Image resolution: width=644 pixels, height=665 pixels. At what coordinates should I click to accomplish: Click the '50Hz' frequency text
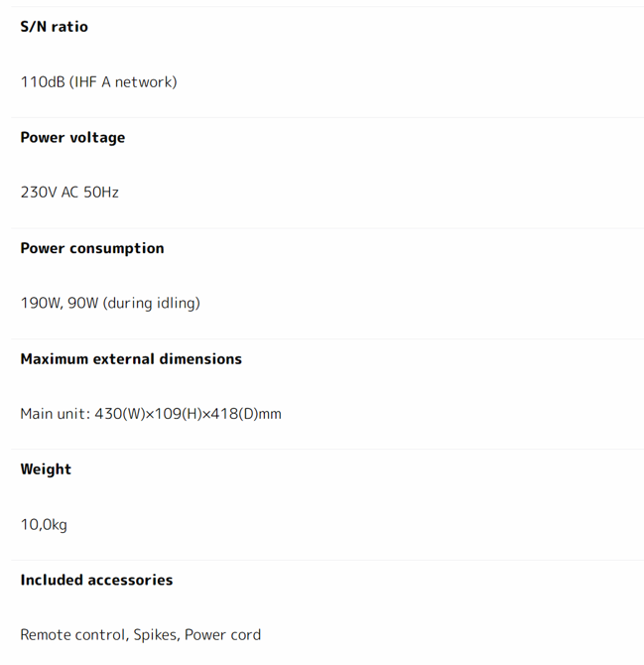(101, 193)
